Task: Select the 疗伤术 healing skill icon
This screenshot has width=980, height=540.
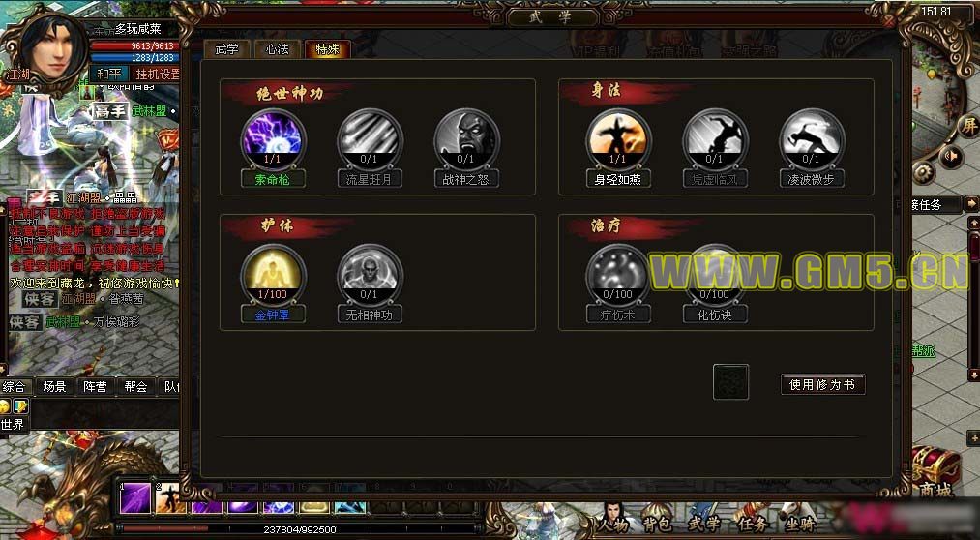Action: pyautogui.click(x=618, y=275)
